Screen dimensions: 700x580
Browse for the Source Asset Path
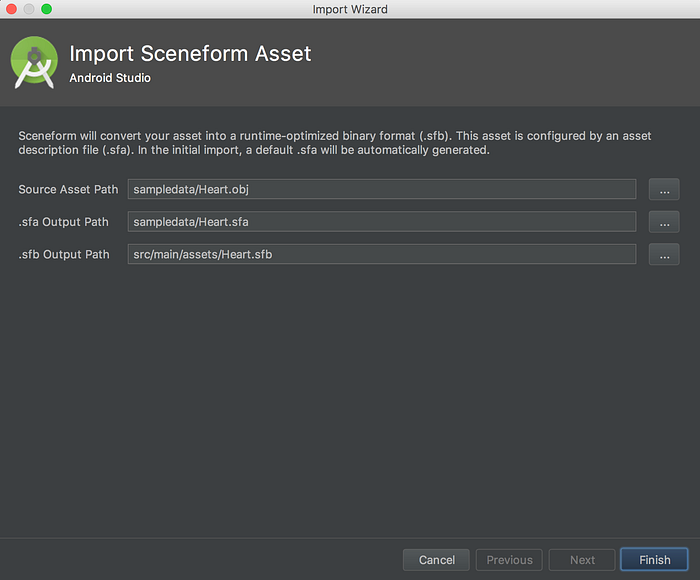(664, 189)
